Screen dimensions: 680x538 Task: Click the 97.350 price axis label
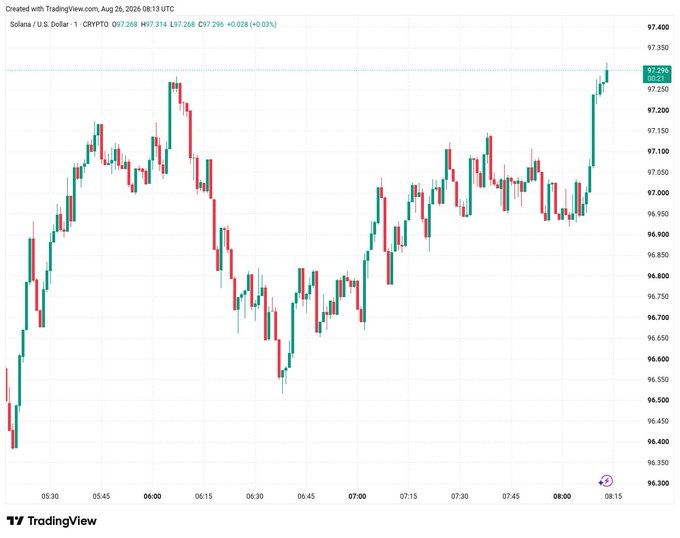[658, 48]
